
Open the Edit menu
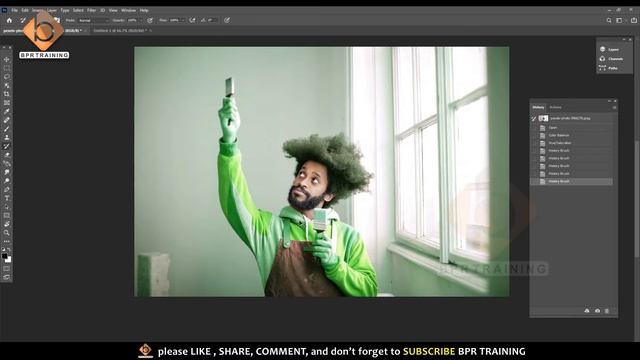coord(25,10)
